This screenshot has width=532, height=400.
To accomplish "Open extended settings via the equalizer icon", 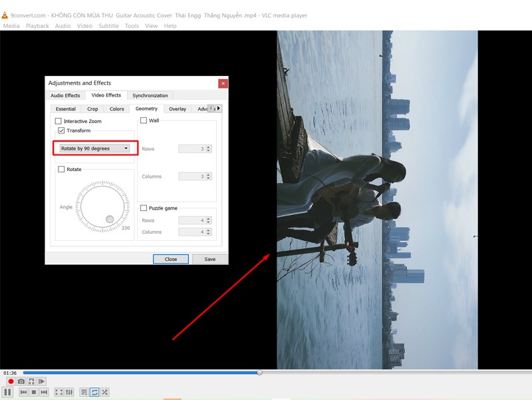I will 70,392.
